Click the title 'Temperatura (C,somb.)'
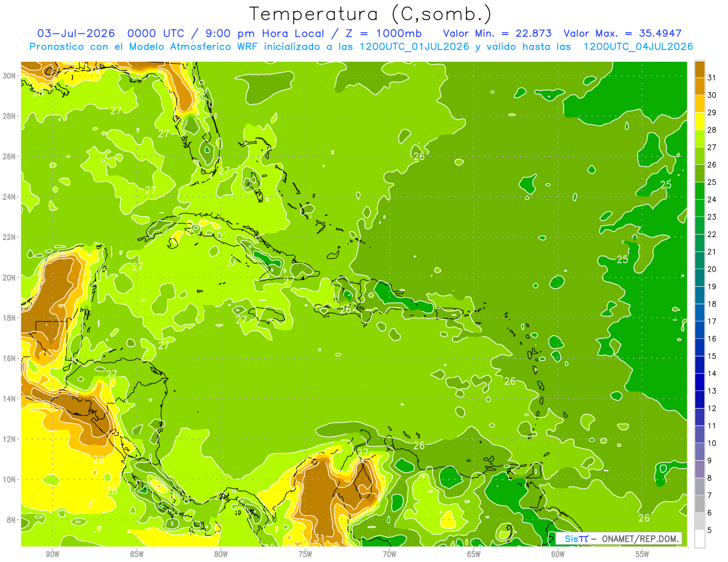 pos(371,14)
